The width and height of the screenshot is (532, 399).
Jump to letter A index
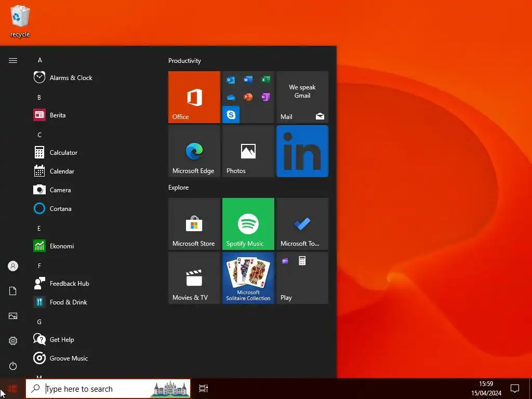tap(39, 60)
